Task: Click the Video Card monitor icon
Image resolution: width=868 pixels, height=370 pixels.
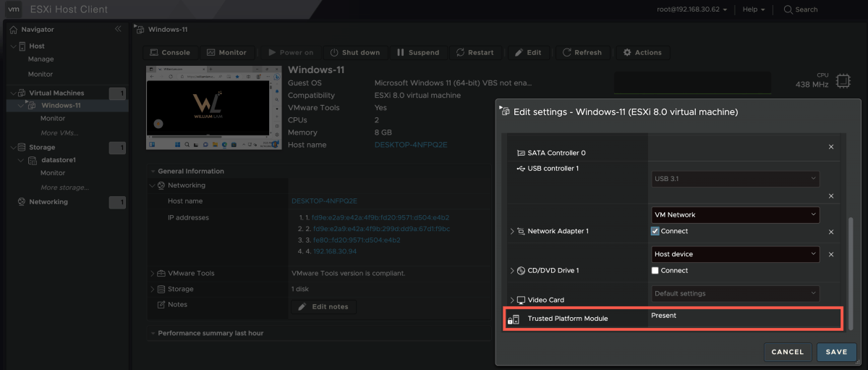Action: [521, 300]
